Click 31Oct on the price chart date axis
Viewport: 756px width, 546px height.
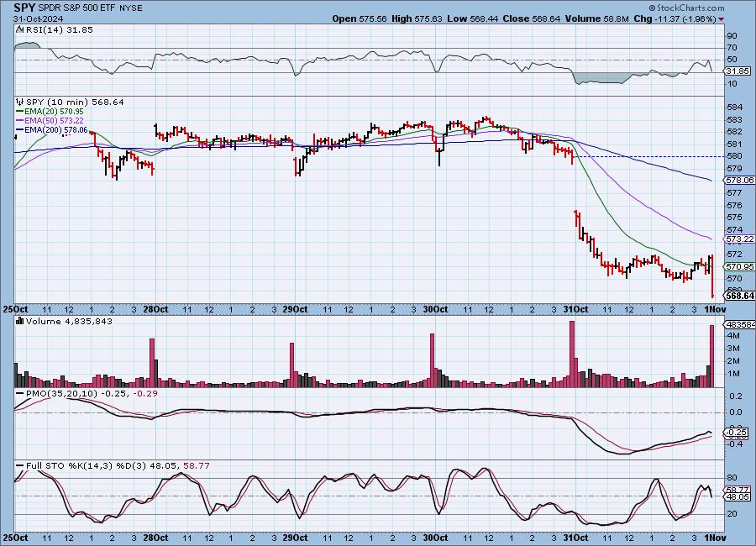(x=575, y=309)
